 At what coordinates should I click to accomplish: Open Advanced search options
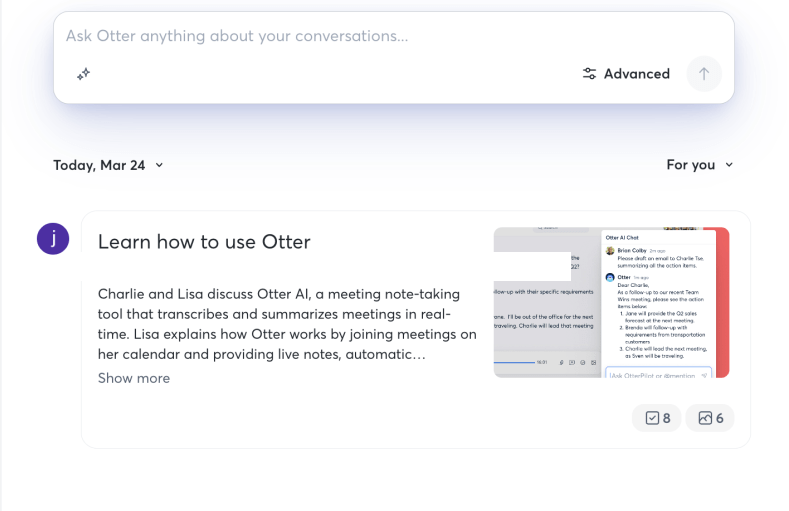(626, 74)
